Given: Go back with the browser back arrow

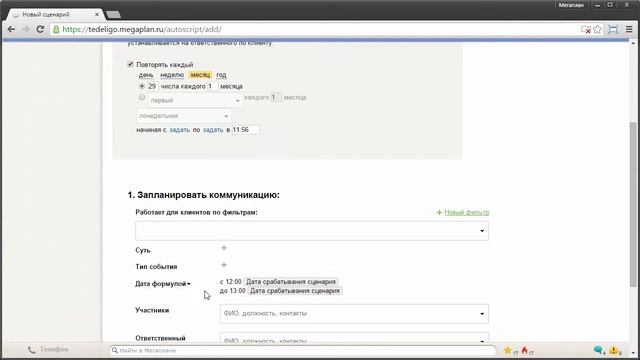Looking at the screenshot, I should (11, 29).
